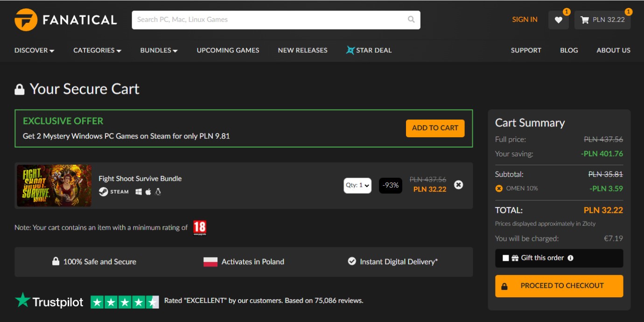The height and width of the screenshot is (322, 644).
Task: Click the OMEN 10% discount -PLN 3.59
Action: click(x=606, y=189)
